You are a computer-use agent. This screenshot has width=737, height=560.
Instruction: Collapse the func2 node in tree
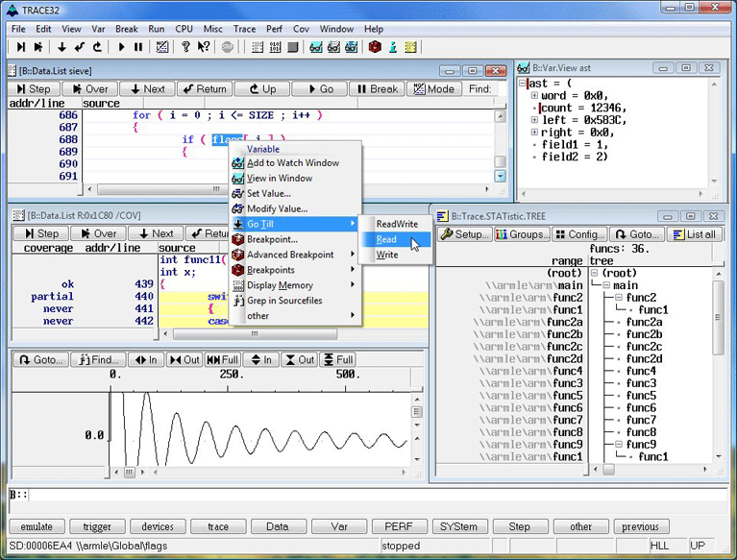point(621,298)
